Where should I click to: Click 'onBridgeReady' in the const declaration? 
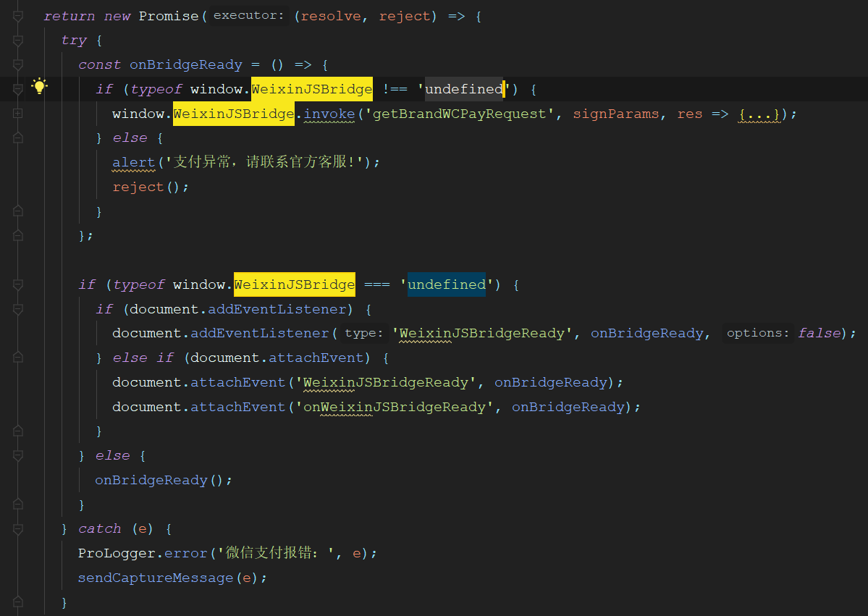[x=186, y=64]
